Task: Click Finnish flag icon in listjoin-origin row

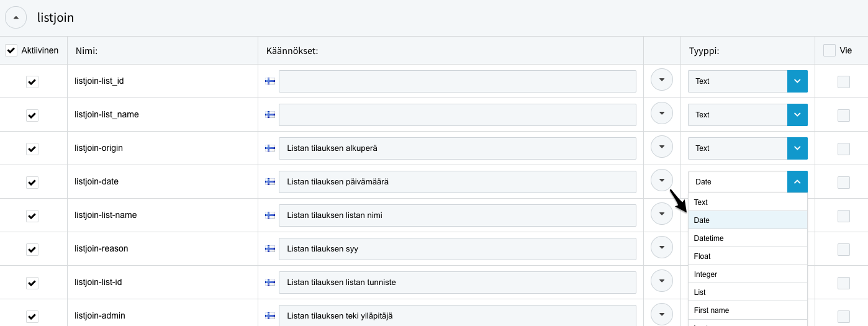Action: tap(270, 148)
